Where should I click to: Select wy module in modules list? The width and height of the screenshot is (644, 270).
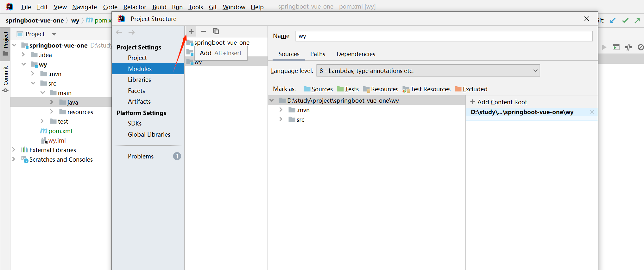(226, 62)
